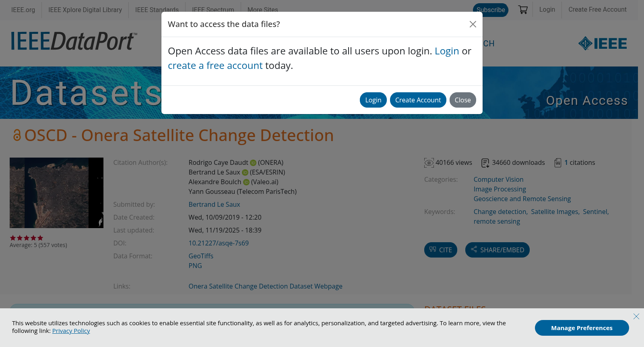The image size is (644, 347).
Task: Click the CITE button
Action: tap(441, 250)
